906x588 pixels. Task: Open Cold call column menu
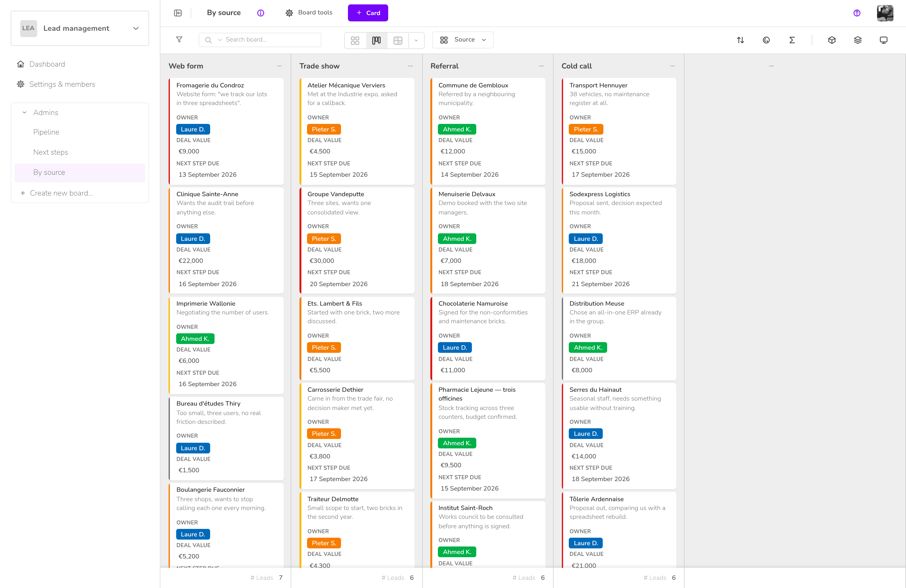pos(672,66)
